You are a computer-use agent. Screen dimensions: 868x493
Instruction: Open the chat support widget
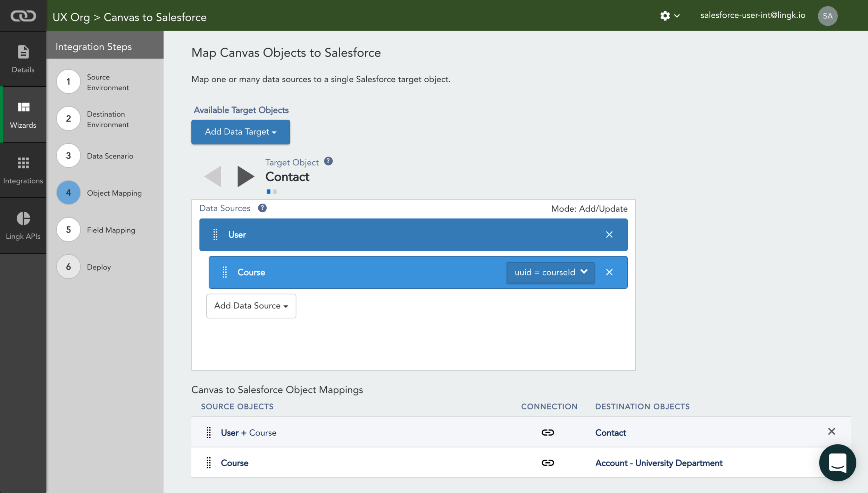[x=837, y=462]
